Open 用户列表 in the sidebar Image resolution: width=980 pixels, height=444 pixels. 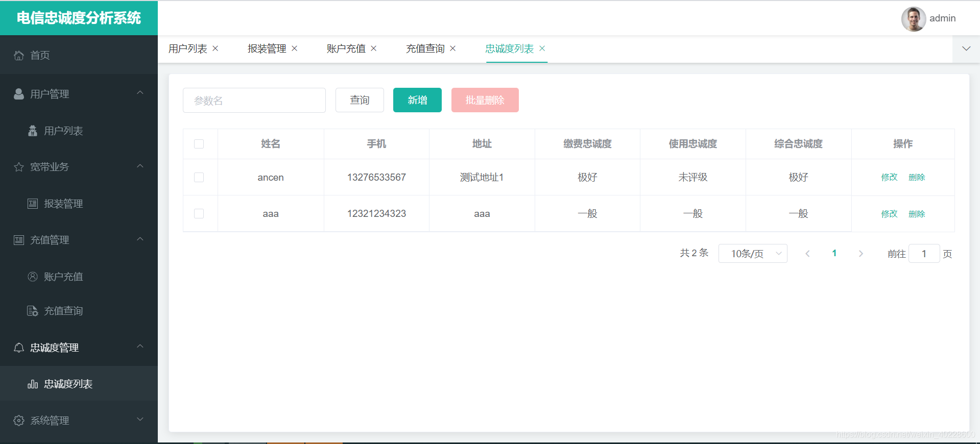click(79, 131)
